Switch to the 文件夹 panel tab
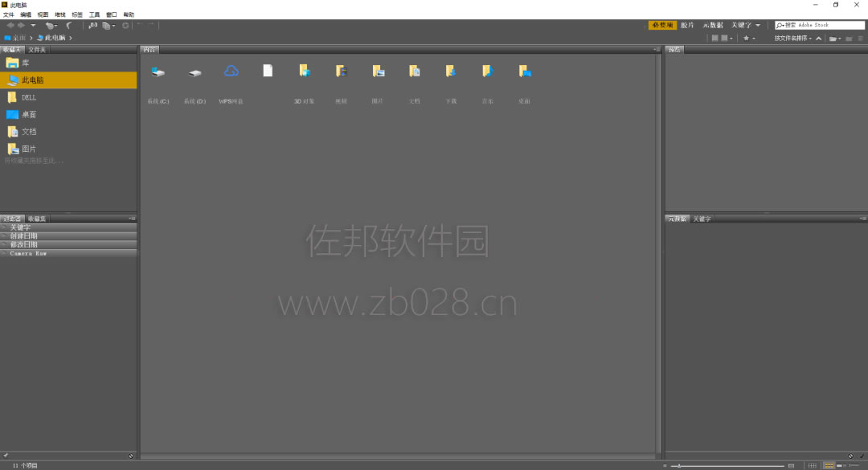 tap(37, 50)
